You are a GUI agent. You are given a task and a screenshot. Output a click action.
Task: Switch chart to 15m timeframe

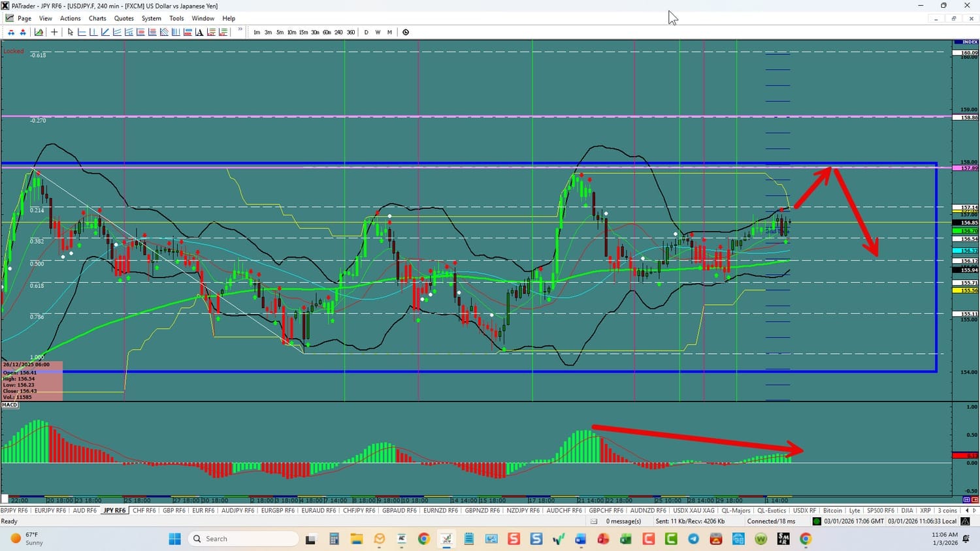303,32
